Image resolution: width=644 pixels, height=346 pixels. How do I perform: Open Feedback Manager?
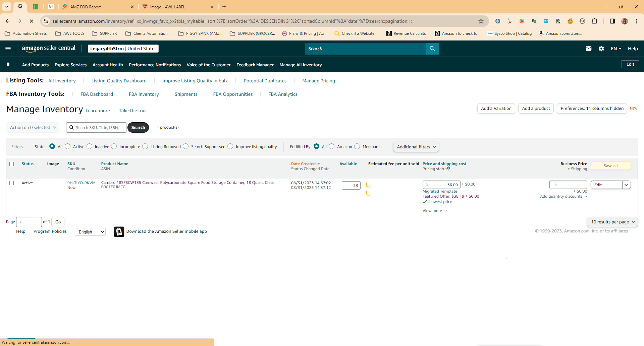255,65
